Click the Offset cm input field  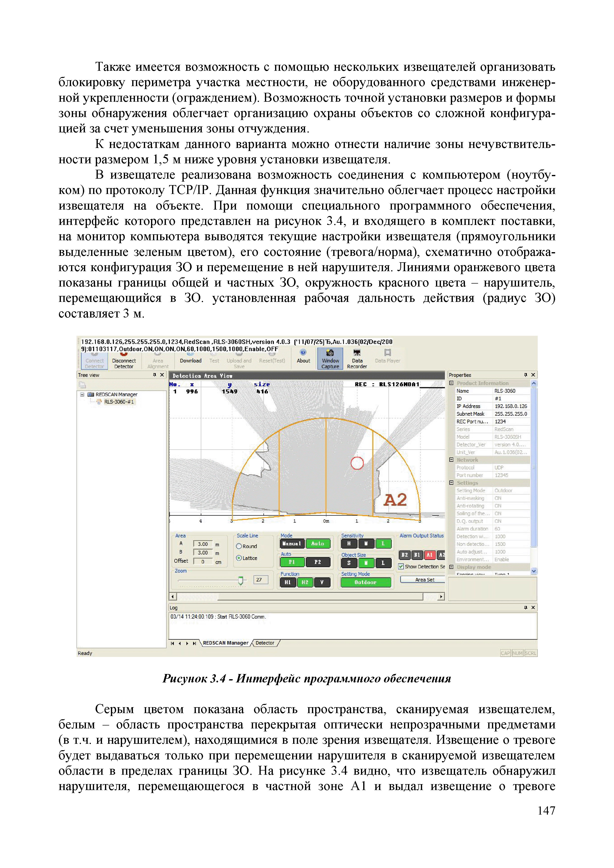(x=203, y=562)
